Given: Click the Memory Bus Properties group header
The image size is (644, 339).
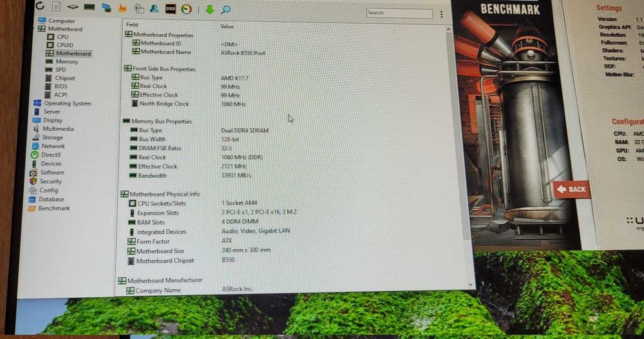Looking at the screenshot, I should 157,121.
